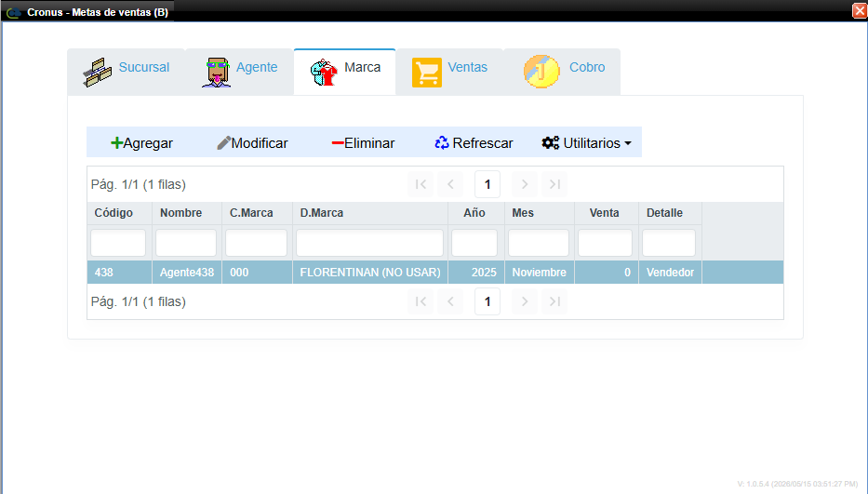This screenshot has height=494, width=868.
Task: Go to previous page in bottom pager
Action: point(450,301)
